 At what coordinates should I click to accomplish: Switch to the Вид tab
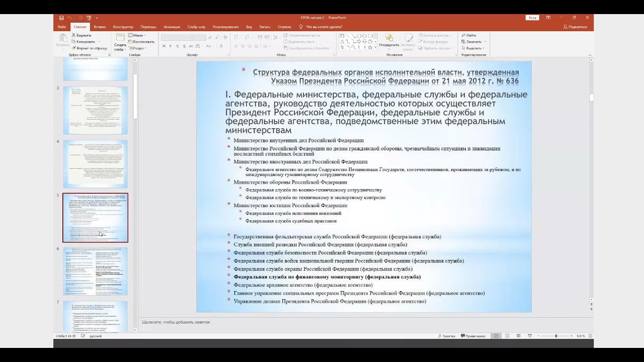click(x=249, y=27)
